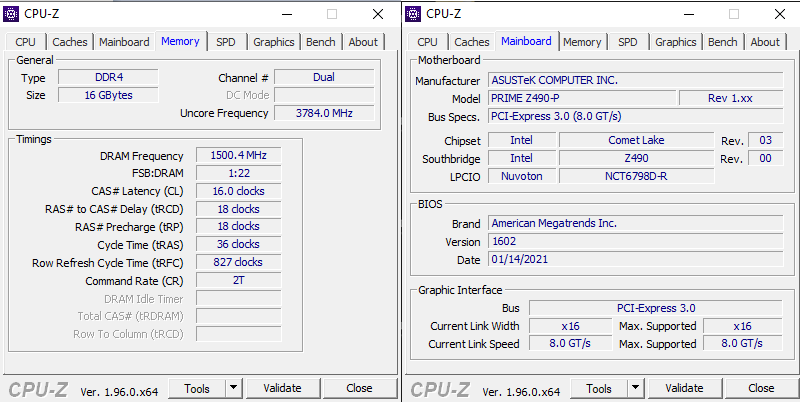801x405 pixels.
Task: Click PRIME Z490-P model field
Action: click(582, 98)
